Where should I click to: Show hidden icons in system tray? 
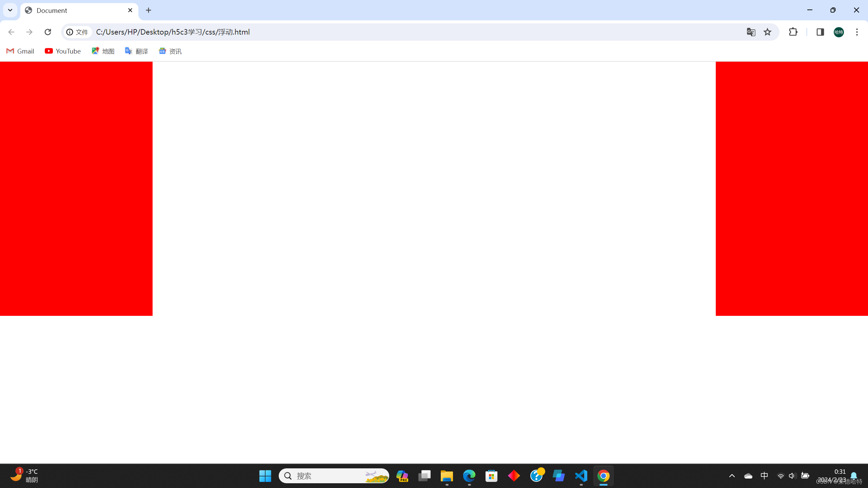(x=732, y=476)
